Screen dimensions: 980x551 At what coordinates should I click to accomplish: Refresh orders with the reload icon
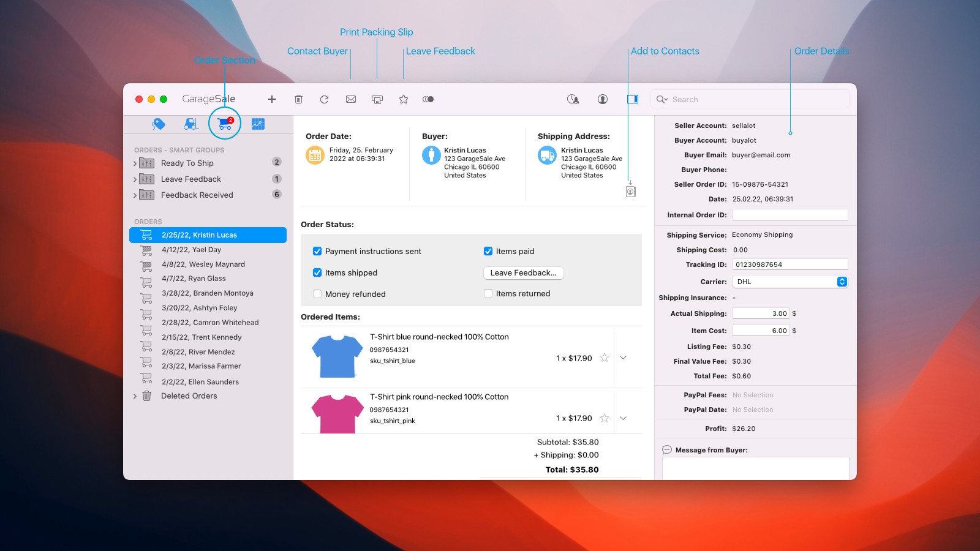click(325, 99)
